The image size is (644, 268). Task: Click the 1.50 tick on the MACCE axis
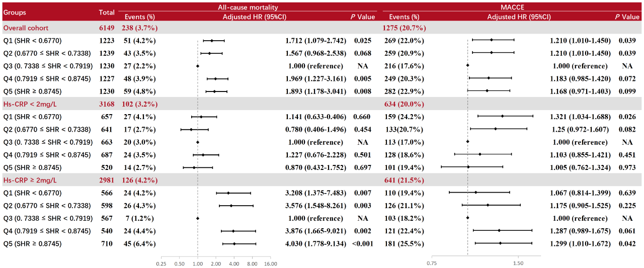click(x=518, y=263)
